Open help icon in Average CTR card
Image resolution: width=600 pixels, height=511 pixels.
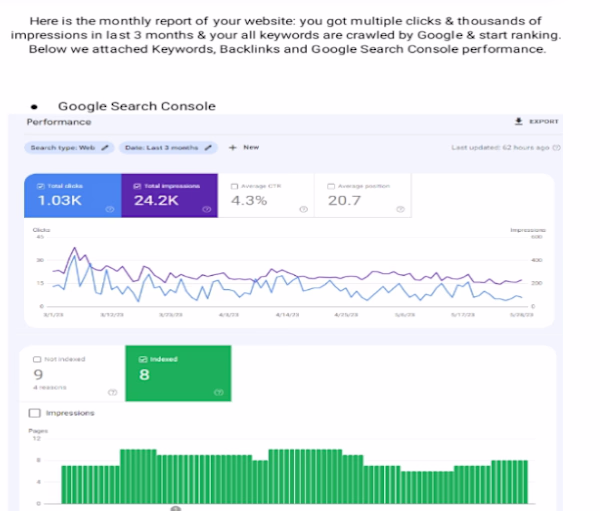pos(303,209)
